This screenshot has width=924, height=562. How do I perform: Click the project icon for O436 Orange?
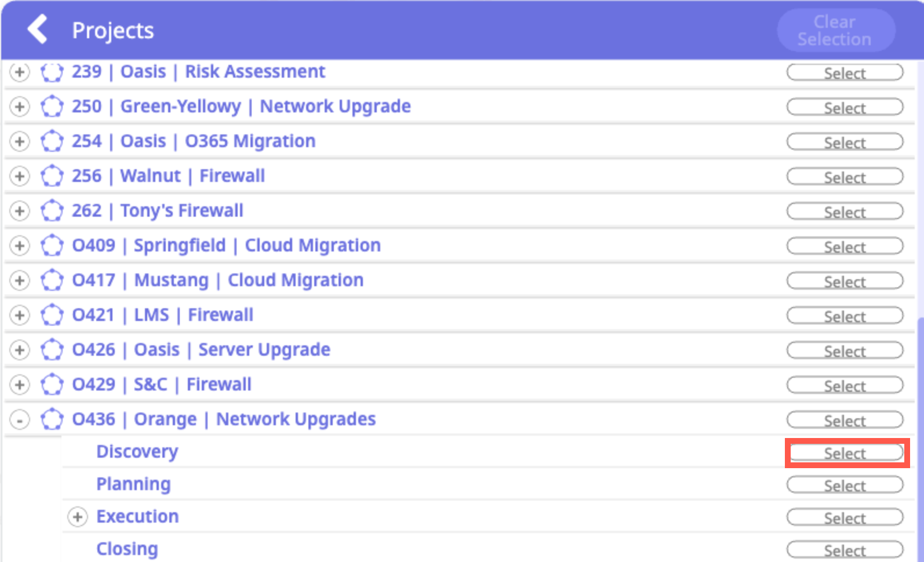(x=52, y=419)
